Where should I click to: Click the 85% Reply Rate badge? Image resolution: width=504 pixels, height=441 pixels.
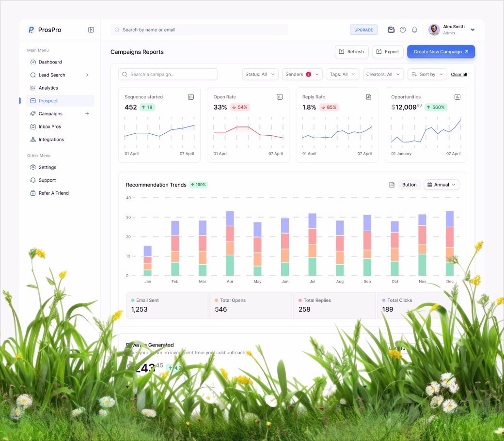(x=329, y=107)
